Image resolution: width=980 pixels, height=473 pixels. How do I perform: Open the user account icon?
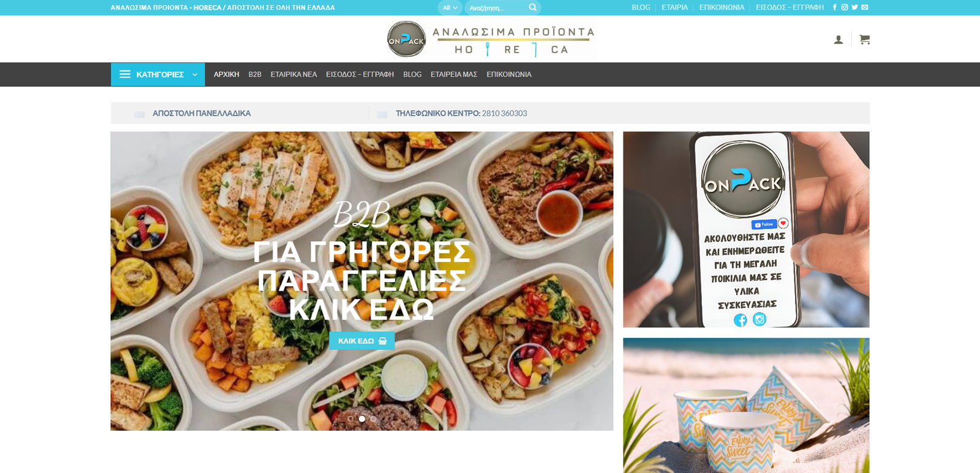(x=839, y=40)
